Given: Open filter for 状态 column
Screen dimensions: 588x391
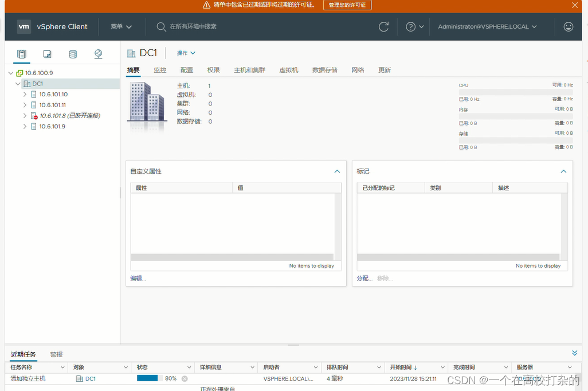Looking at the screenshot, I should point(189,367).
